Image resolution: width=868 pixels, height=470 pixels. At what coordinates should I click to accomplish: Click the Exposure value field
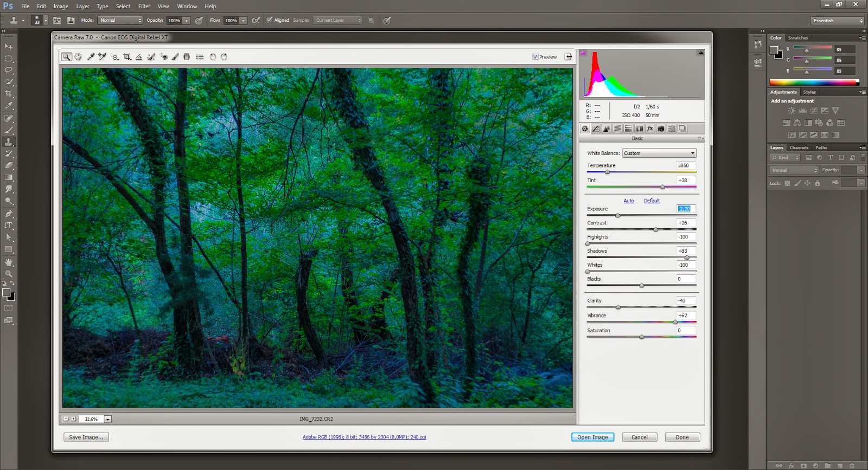686,209
